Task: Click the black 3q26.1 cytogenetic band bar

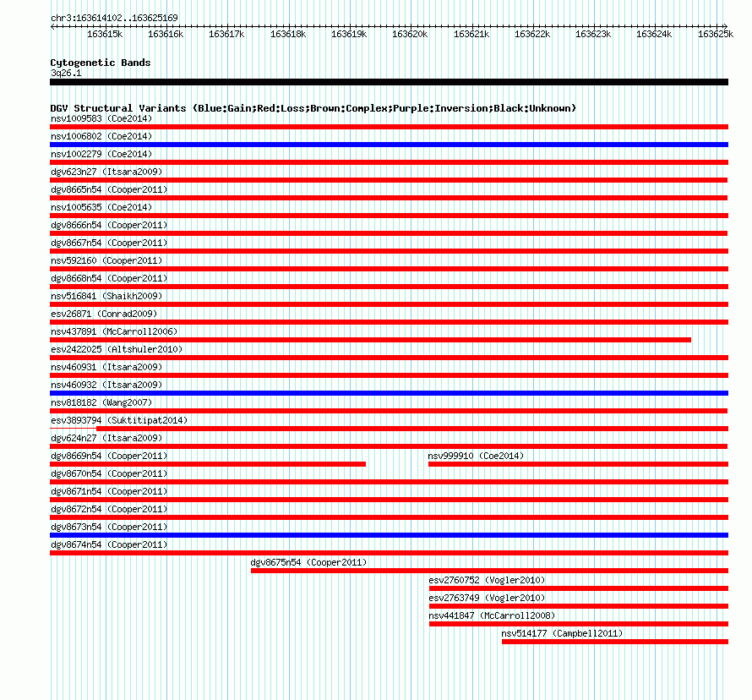Action: (x=389, y=82)
